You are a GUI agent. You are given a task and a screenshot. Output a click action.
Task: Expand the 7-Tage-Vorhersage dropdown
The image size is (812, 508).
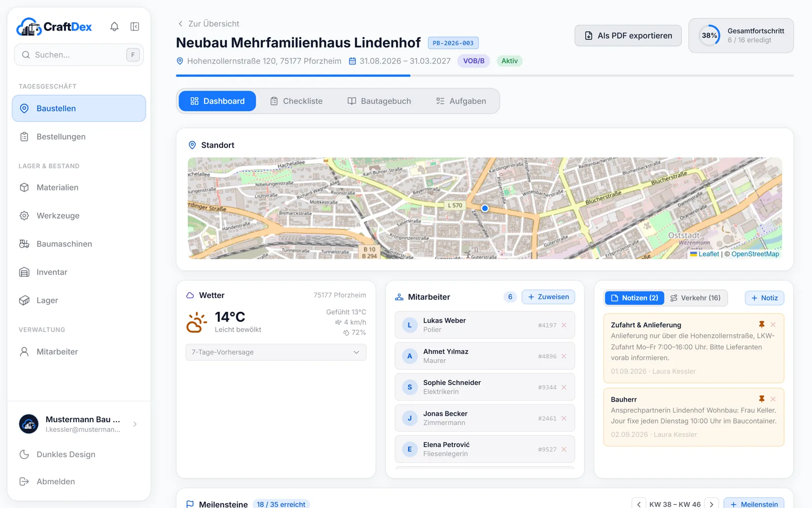pos(276,352)
